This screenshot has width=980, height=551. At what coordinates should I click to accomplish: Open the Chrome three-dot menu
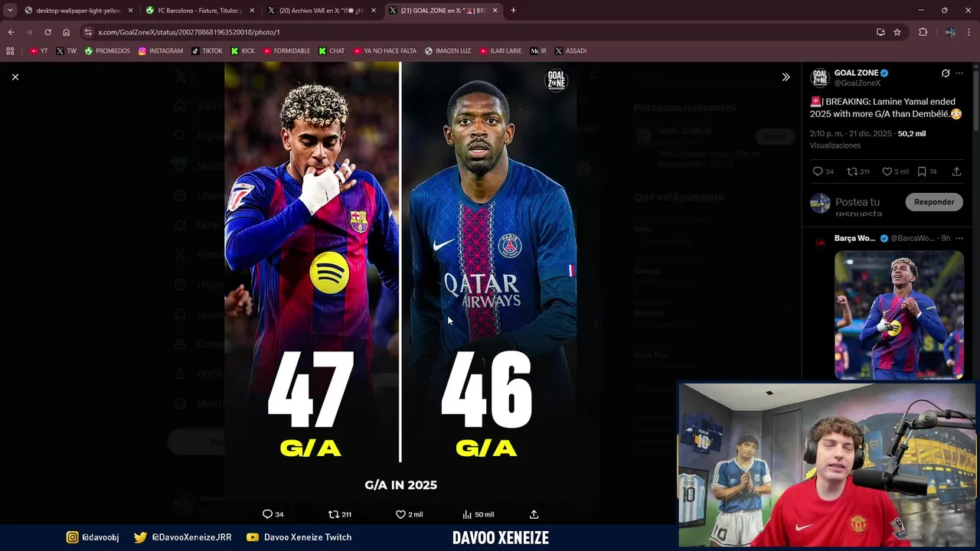(x=969, y=32)
